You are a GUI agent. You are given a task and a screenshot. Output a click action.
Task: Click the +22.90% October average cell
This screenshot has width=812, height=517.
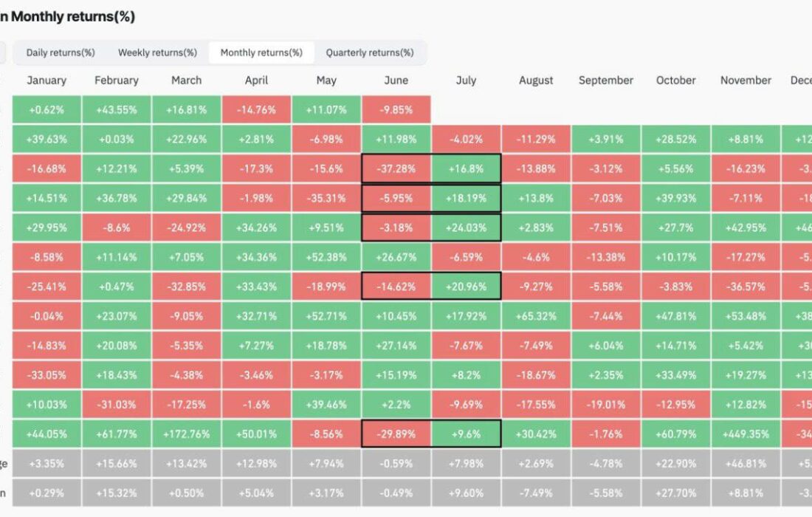[x=675, y=463]
